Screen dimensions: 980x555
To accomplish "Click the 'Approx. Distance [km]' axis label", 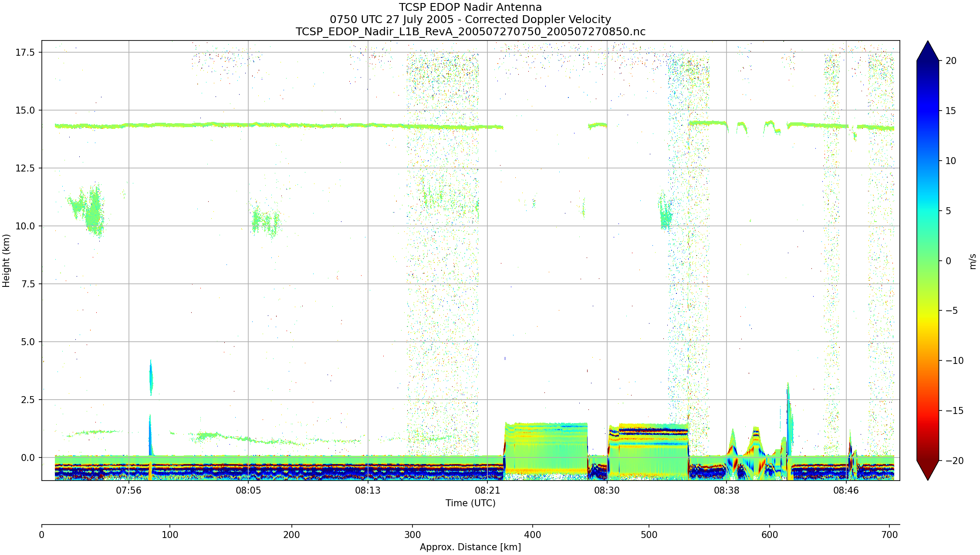I will coord(470,547).
